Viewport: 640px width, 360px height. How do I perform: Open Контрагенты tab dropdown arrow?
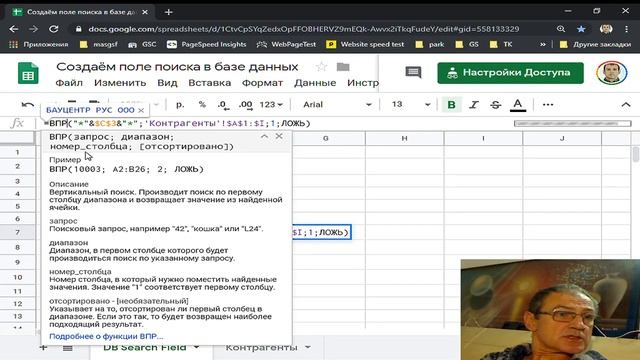click(307, 347)
